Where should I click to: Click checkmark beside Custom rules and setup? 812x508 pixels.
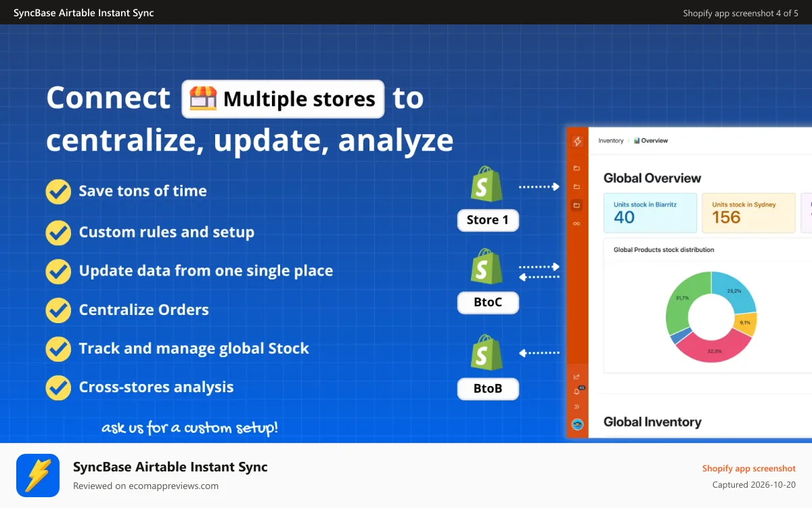pyautogui.click(x=58, y=232)
